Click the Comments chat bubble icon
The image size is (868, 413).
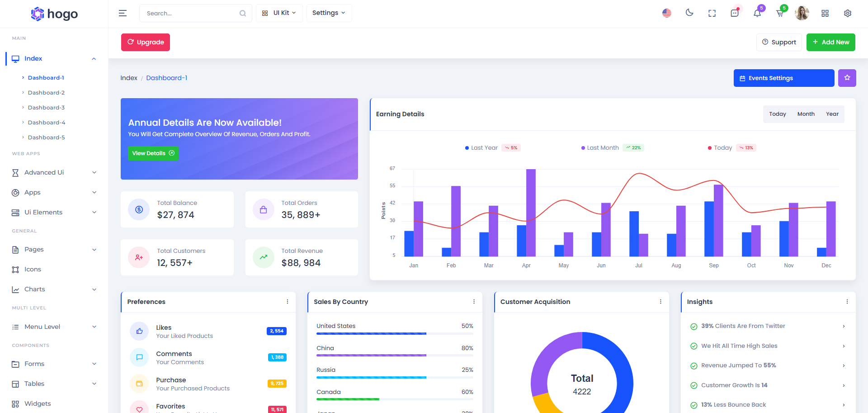(x=139, y=357)
